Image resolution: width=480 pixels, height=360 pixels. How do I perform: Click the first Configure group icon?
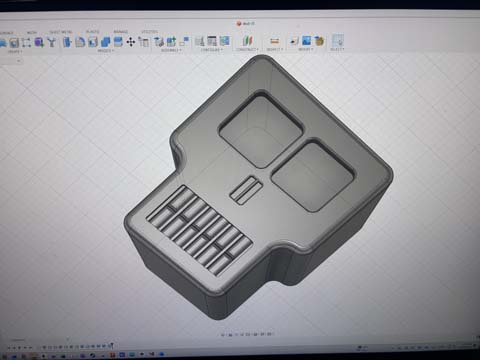tap(199, 41)
